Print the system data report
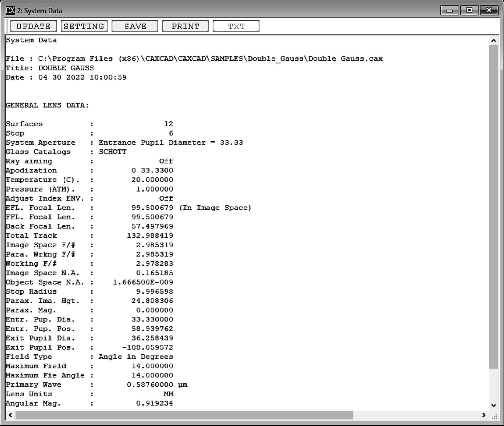 point(185,26)
